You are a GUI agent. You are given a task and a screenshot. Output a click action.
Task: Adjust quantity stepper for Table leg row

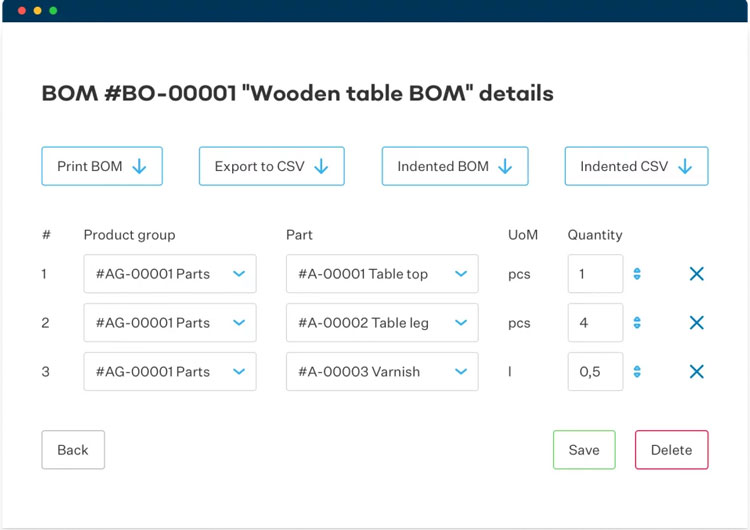point(637,323)
